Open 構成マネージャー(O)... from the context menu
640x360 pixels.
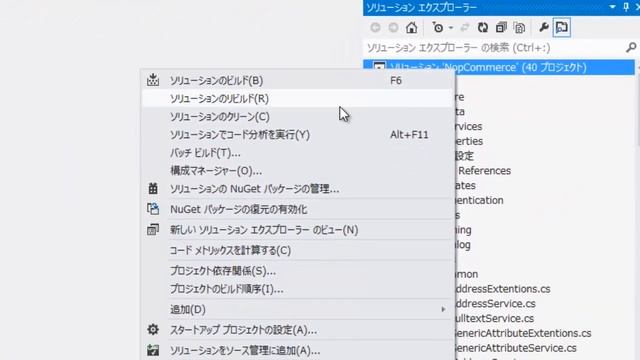pos(298,171)
